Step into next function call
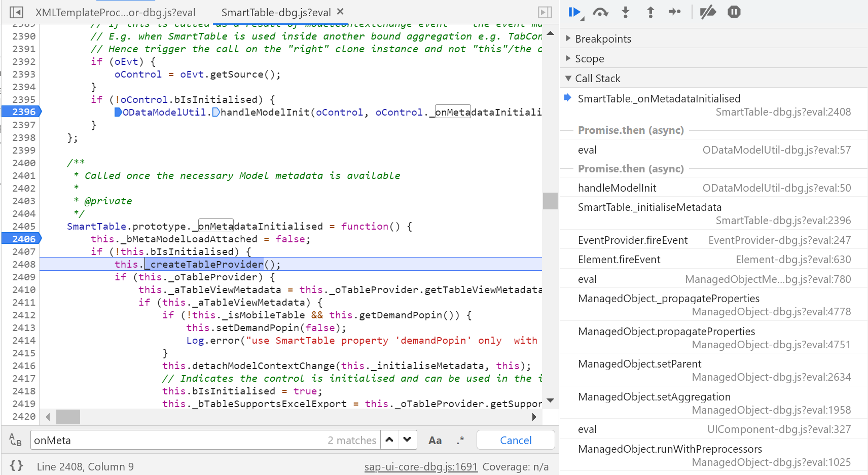The width and height of the screenshot is (868, 475). pyautogui.click(x=626, y=12)
